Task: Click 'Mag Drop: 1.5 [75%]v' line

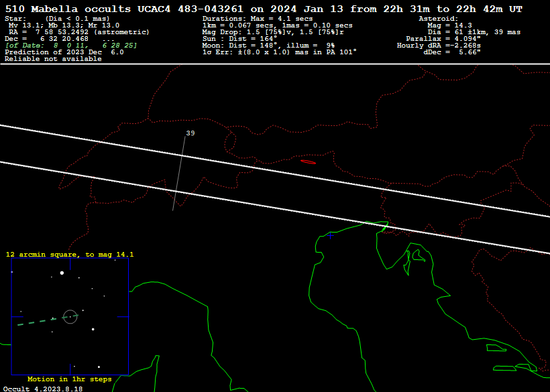Action: point(273,32)
